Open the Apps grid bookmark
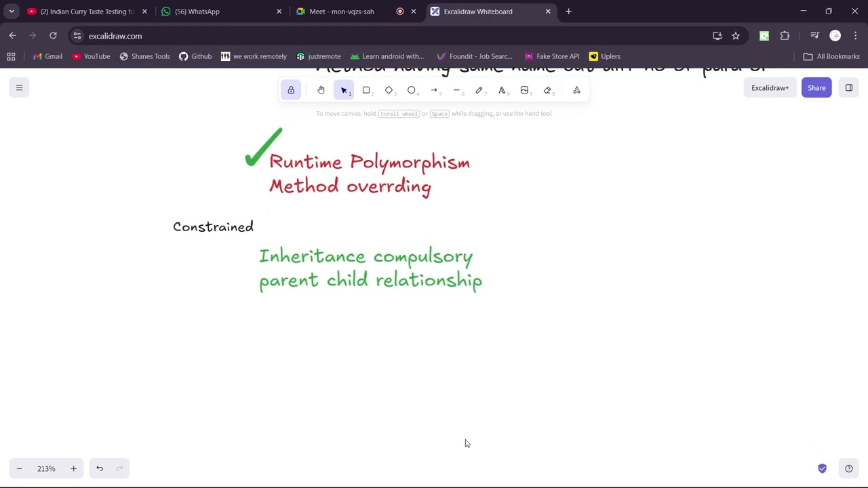This screenshot has width=868, height=488. coord(11,56)
